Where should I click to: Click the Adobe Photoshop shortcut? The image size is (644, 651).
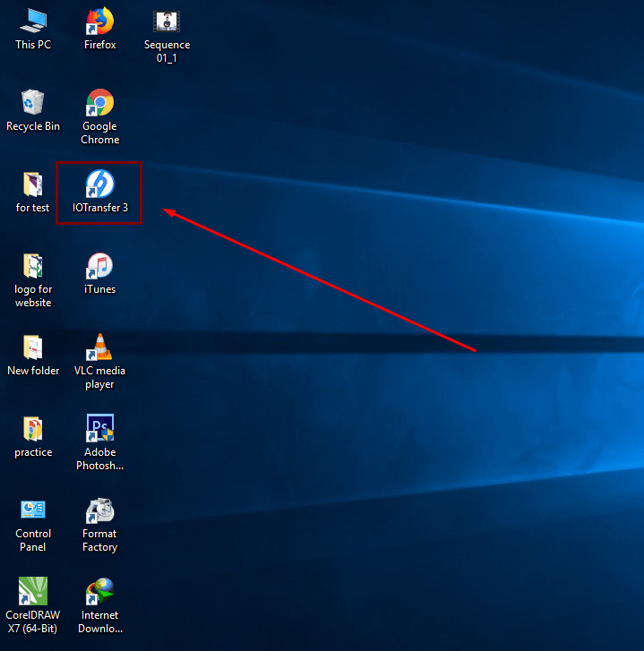[x=99, y=429]
